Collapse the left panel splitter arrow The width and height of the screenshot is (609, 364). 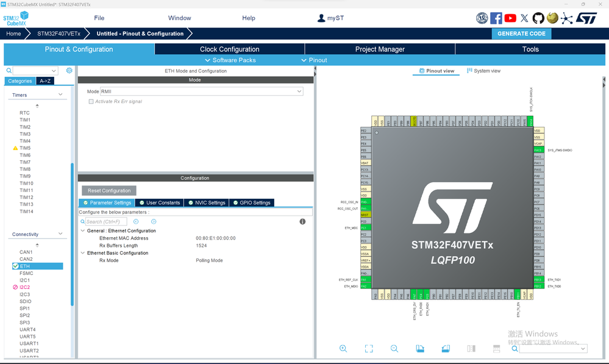(x=315, y=69)
